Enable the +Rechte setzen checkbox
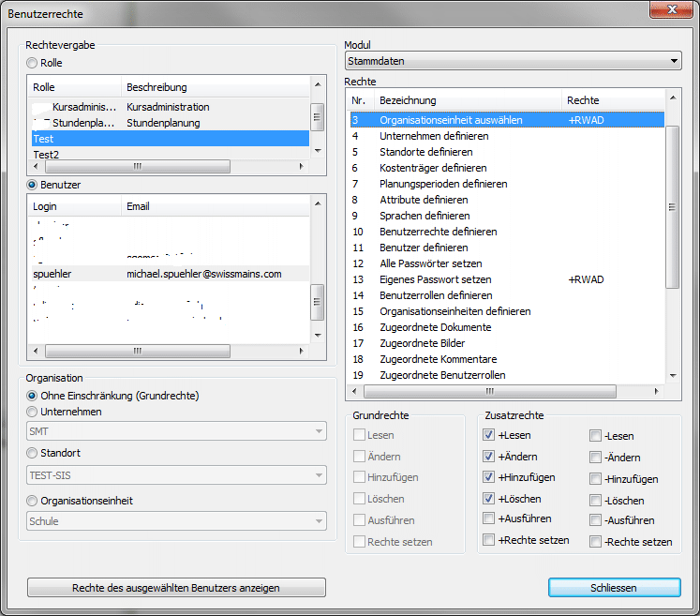Viewport: 700px width, 616px height. (488, 540)
